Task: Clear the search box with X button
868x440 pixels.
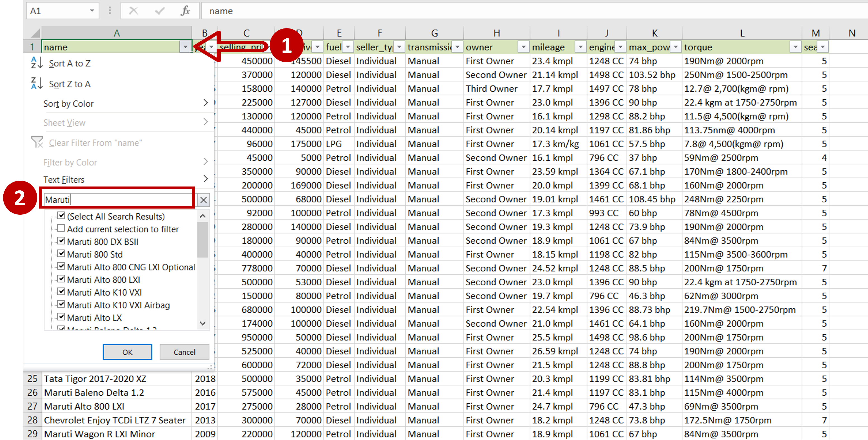Action: point(203,200)
